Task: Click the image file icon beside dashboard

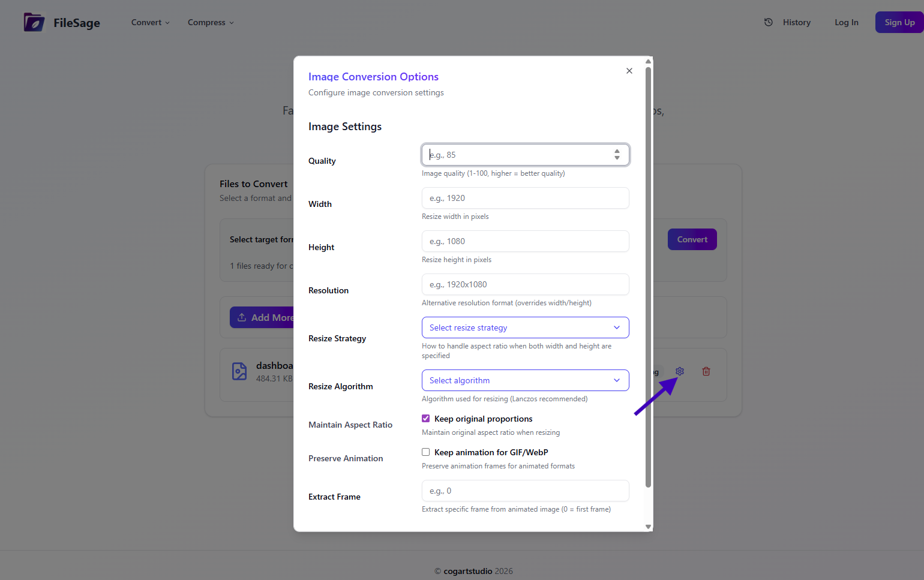Action: pyautogui.click(x=239, y=371)
